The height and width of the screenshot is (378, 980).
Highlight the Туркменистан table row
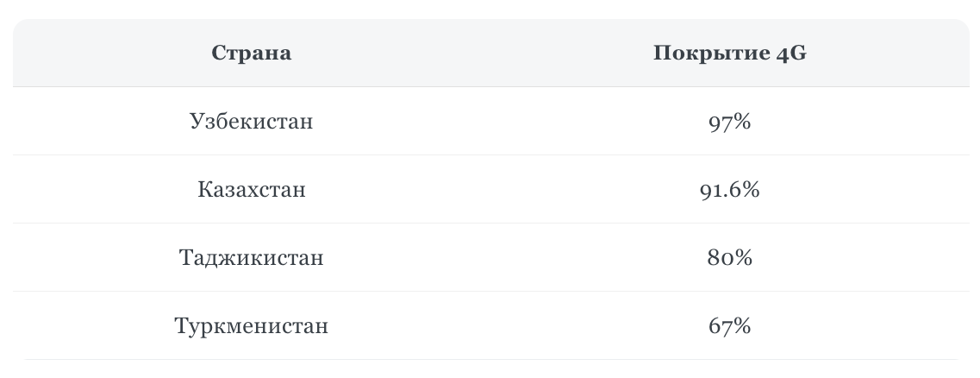click(490, 326)
